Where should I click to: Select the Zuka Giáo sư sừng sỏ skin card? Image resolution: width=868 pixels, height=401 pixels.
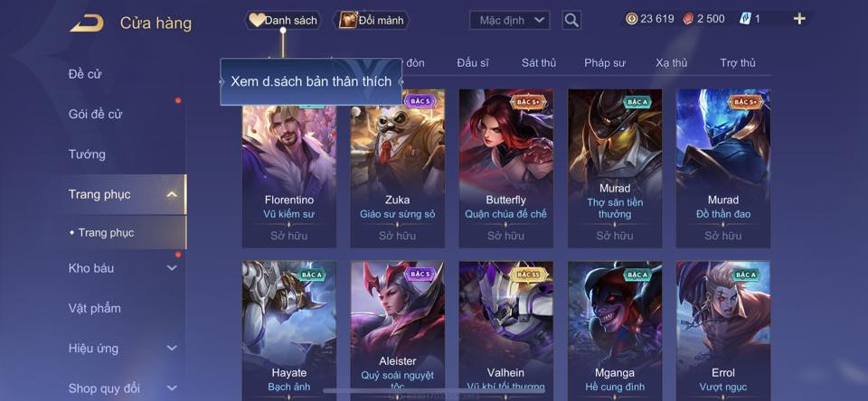[x=398, y=168]
